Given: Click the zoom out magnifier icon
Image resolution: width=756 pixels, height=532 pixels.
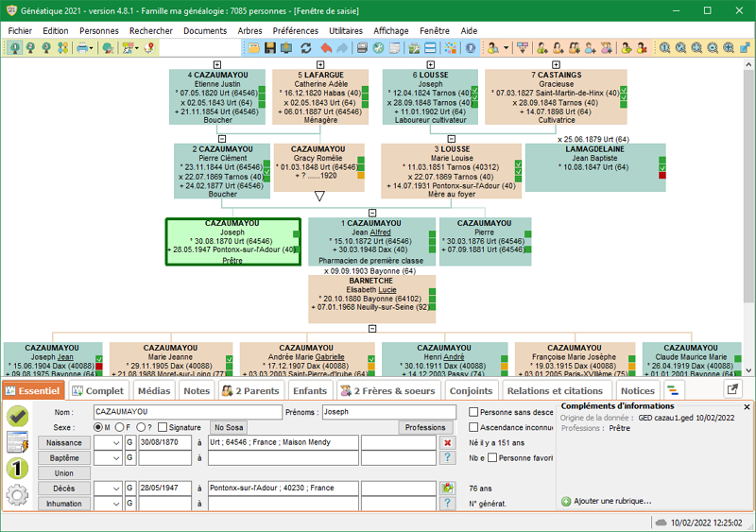Looking at the screenshot, I should point(713,48).
